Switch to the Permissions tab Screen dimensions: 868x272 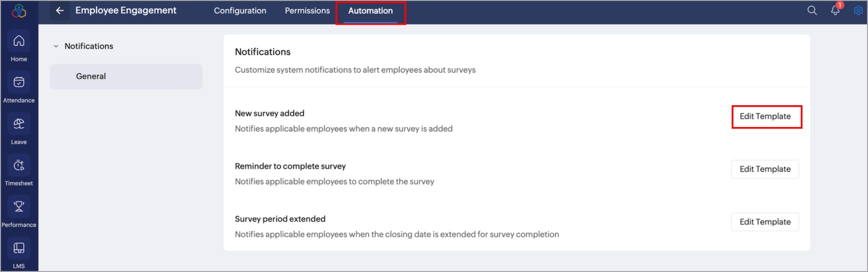[x=307, y=11]
